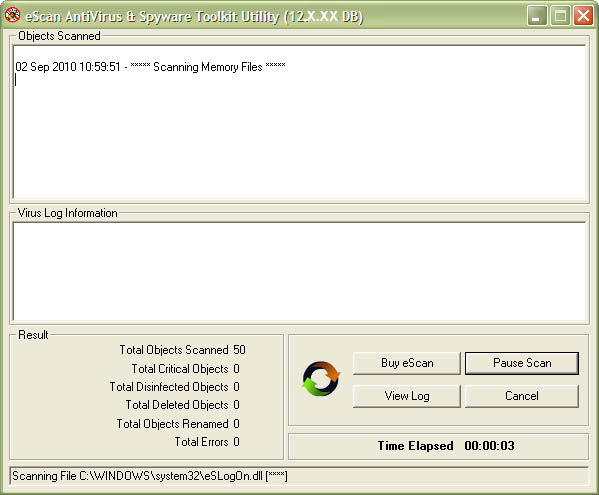Screen dimensions: 599x495
Task: Click the rotating scan progress arrows icon
Action: (321, 379)
